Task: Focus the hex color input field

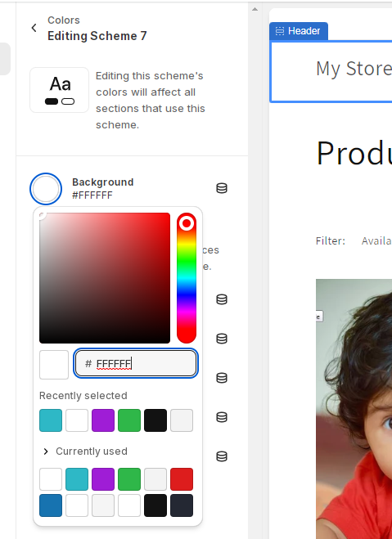Action: pyautogui.click(x=136, y=363)
